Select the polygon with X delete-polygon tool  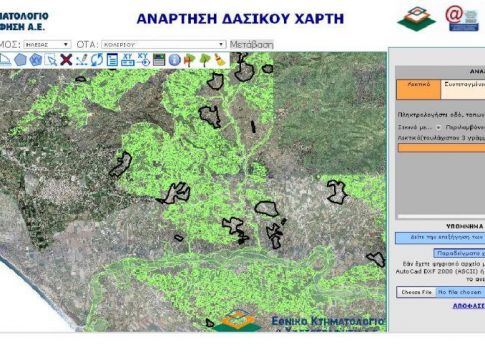coord(36,60)
